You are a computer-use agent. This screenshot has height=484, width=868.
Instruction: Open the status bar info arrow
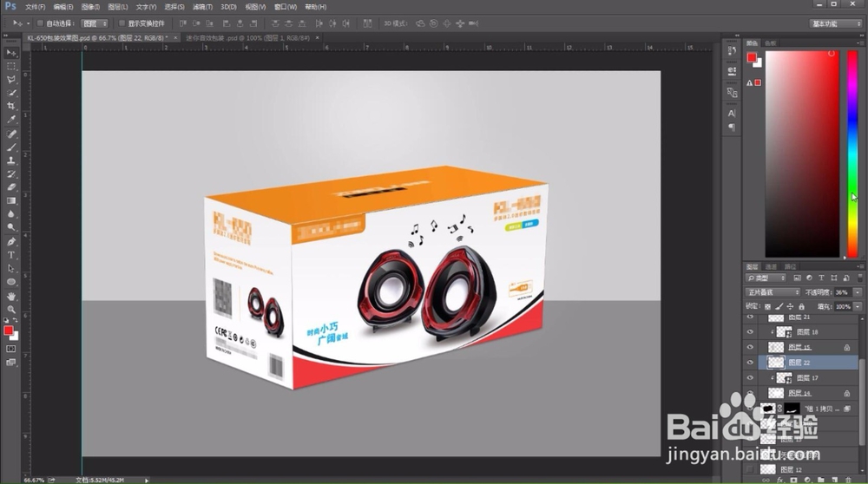tap(147, 481)
